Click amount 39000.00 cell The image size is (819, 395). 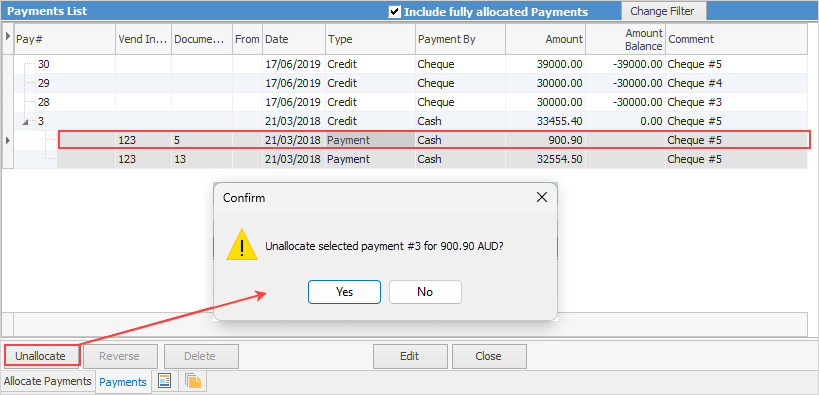click(545, 65)
